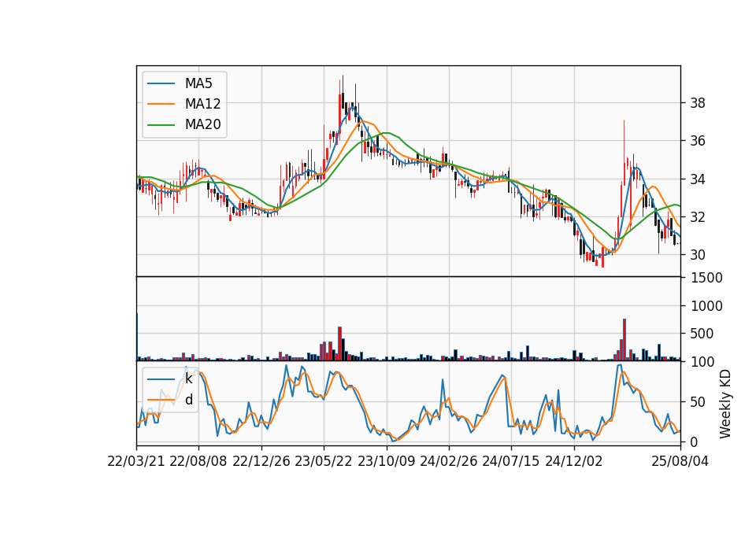Click the 24/02/26 date tick label
The image size is (756, 543).
click(448, 461)
